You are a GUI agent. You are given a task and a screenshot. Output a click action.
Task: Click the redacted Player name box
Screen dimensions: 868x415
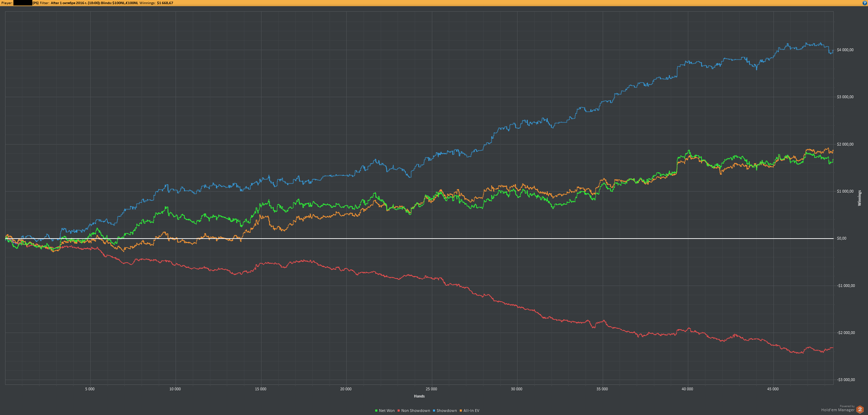(23, 3)
